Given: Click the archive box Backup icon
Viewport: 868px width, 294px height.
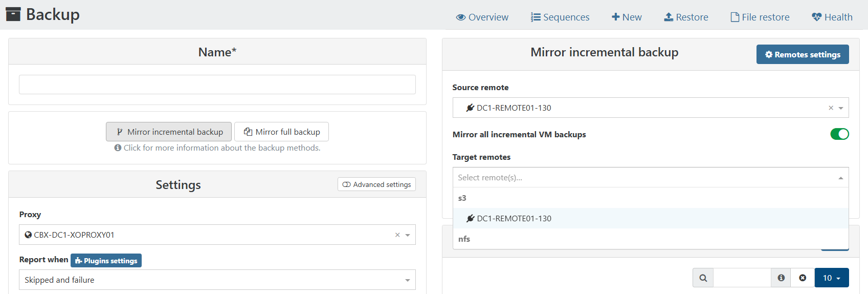Looking at the screenshot, I should (x=13, y=14).
